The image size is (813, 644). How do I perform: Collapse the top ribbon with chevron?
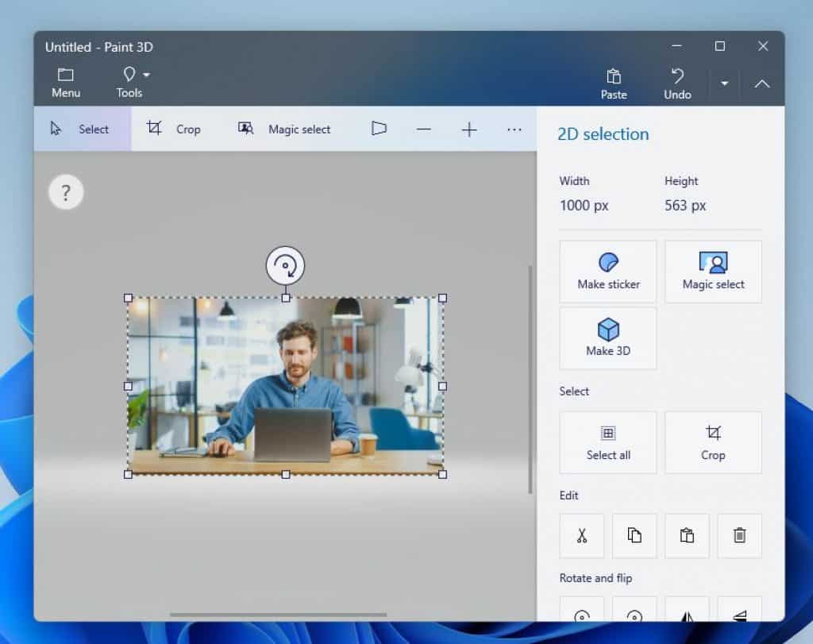click(761, 83)
